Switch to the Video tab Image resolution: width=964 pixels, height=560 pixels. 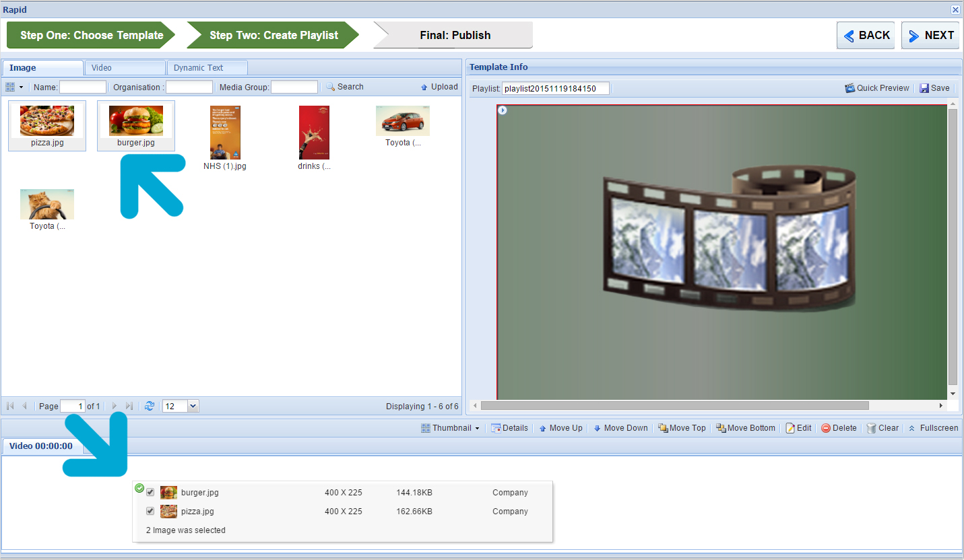click(x=124, y=68)
